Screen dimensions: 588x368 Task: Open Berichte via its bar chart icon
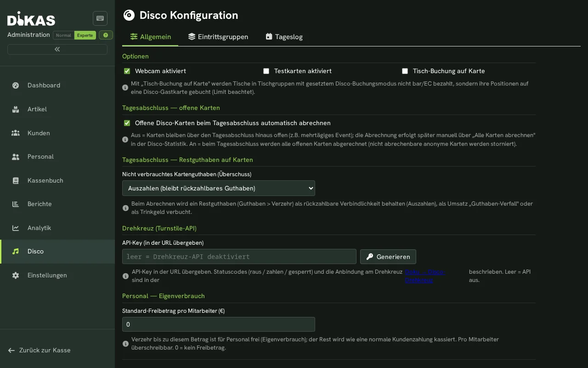(16, 204)
